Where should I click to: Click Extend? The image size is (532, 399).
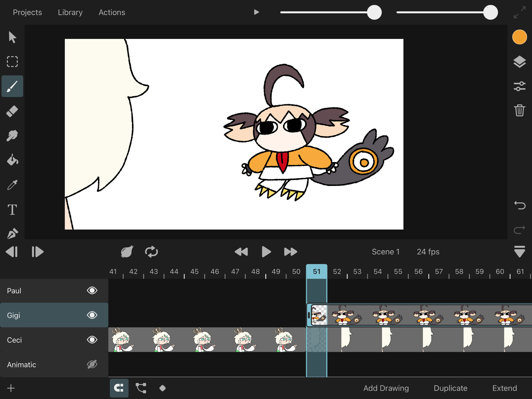click(x=505, y=388)
